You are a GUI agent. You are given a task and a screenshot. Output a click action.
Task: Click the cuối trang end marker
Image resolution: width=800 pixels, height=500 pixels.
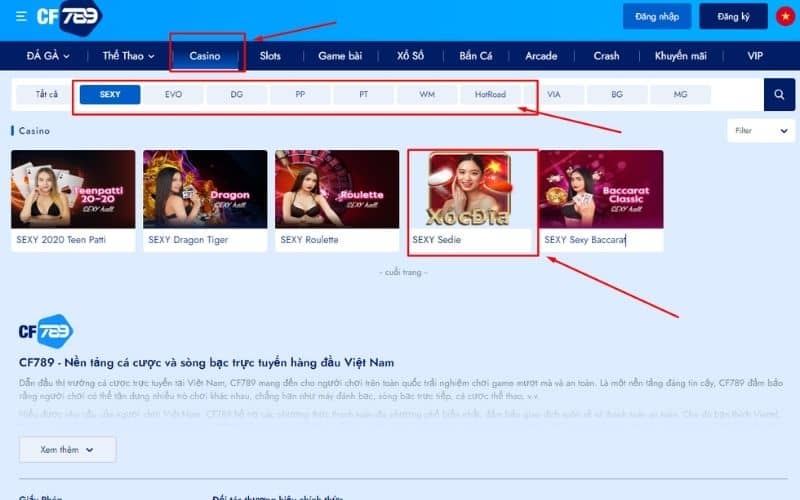click(403, 272)
